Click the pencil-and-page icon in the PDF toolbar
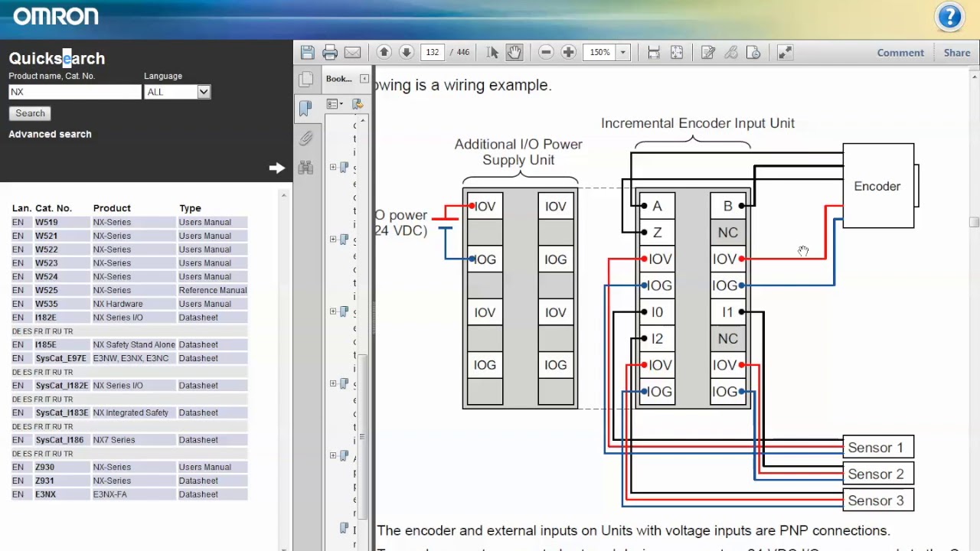 point(708,52)
